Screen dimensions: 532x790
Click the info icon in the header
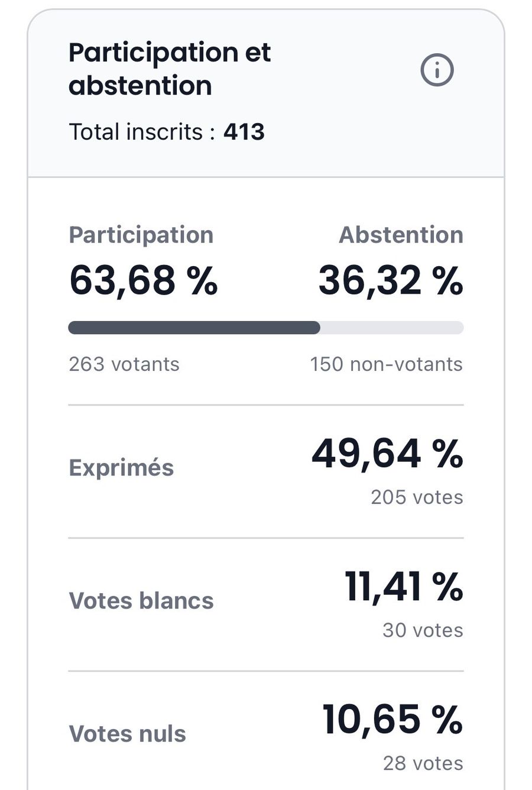click(x=437, y=70)
